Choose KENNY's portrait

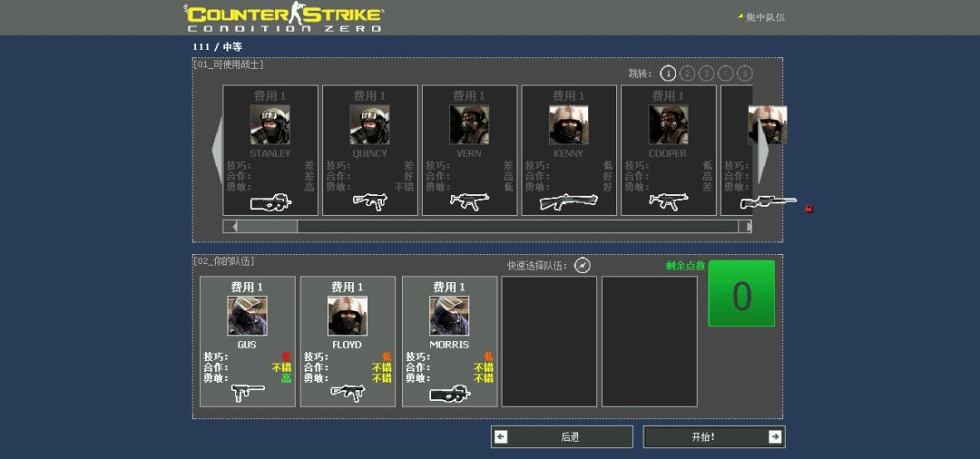tap(569, 124)
